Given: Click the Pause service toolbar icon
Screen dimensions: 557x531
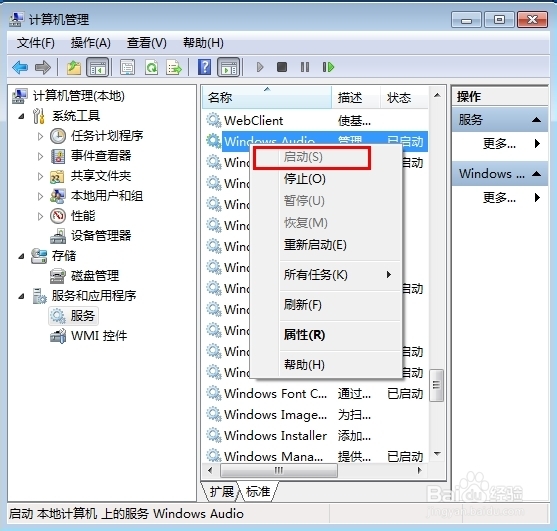Looking at the screenshot, I should point(305,67).
